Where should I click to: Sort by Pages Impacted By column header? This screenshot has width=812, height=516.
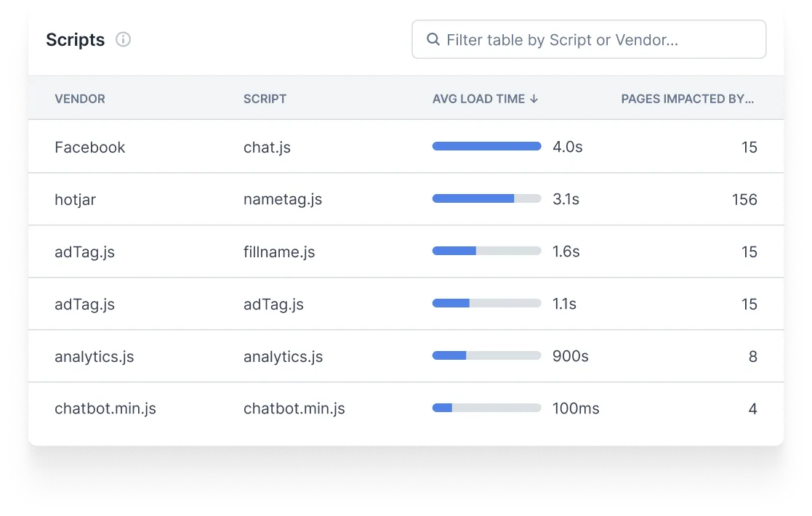click(687, 99)
